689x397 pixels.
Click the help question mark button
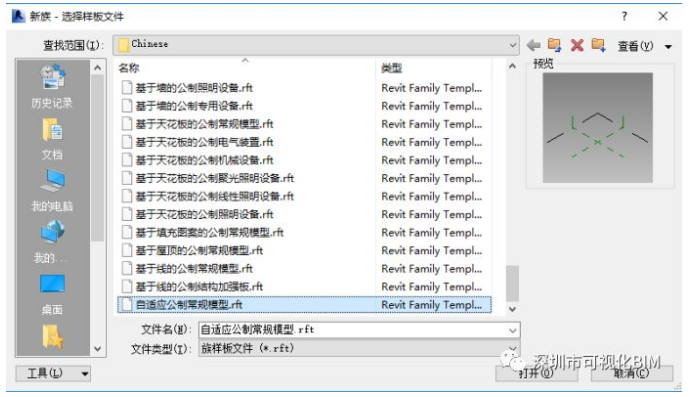coord(624,16)
